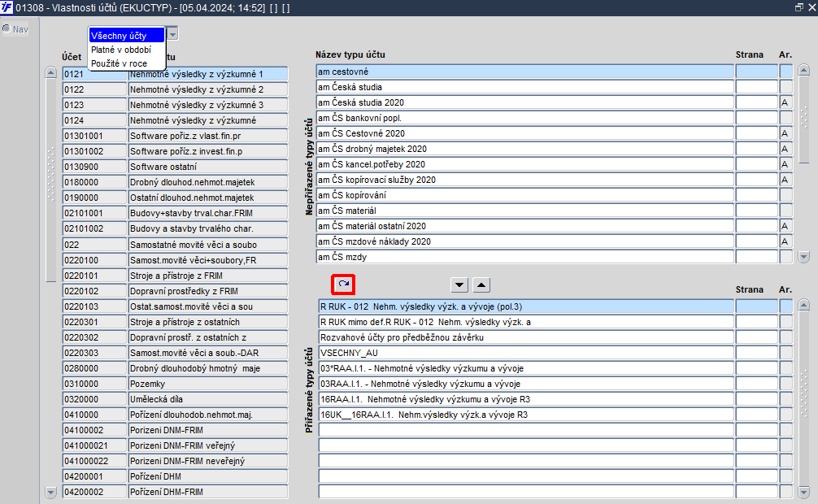Choose 'Platné v období' from dropdown list
Viewport: 818px width, 504px height.
click(x=121, y=50)
